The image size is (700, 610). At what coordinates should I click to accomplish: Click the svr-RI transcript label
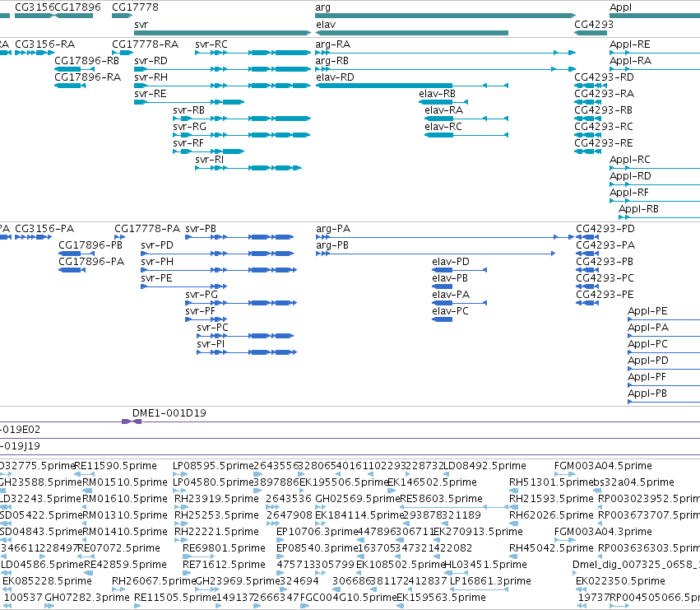[x=210, y=160]
